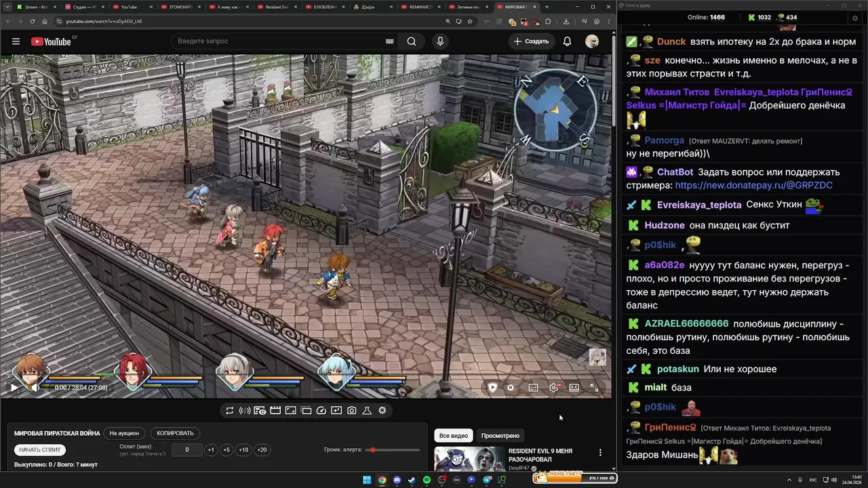
Task: Start voice search with the microphone icon
Action: [440, 41]
